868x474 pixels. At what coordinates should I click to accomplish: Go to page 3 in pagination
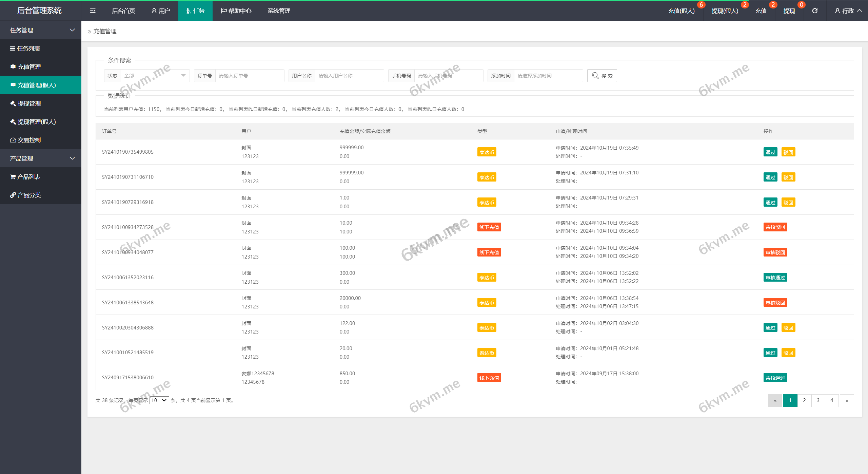pos(818,400)
